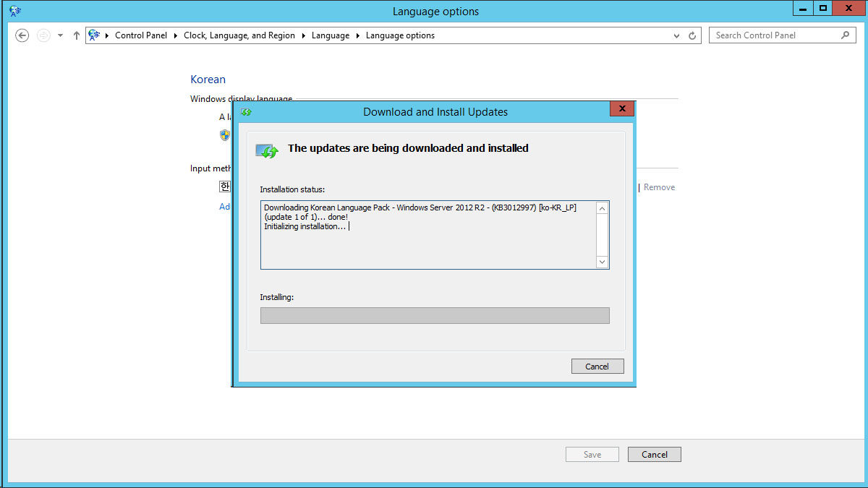Image resolution: width=868 pixels, height=488 pixels.
Task: Click the Language options window title icon
Action: (x=15, y=11)
